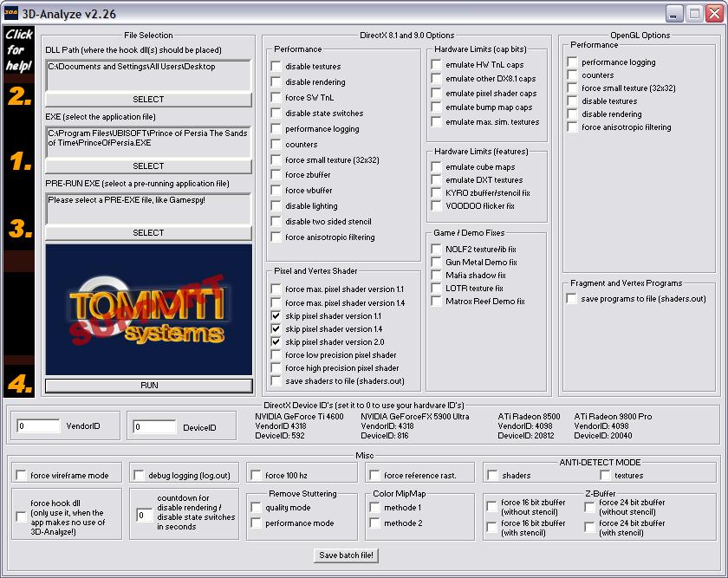This screenshot has width=728, height=578.
Task: Check 'emulate pixel shader caps'
Action: point(437,93)
